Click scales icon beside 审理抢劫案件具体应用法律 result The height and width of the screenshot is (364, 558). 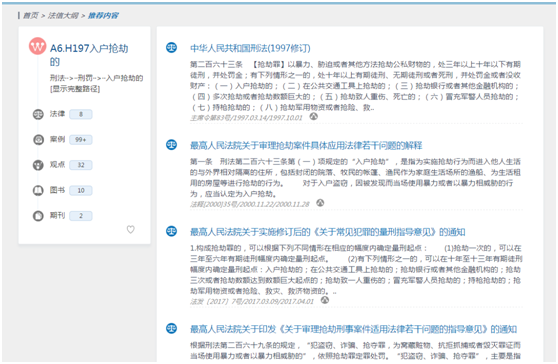click(172, 145)
